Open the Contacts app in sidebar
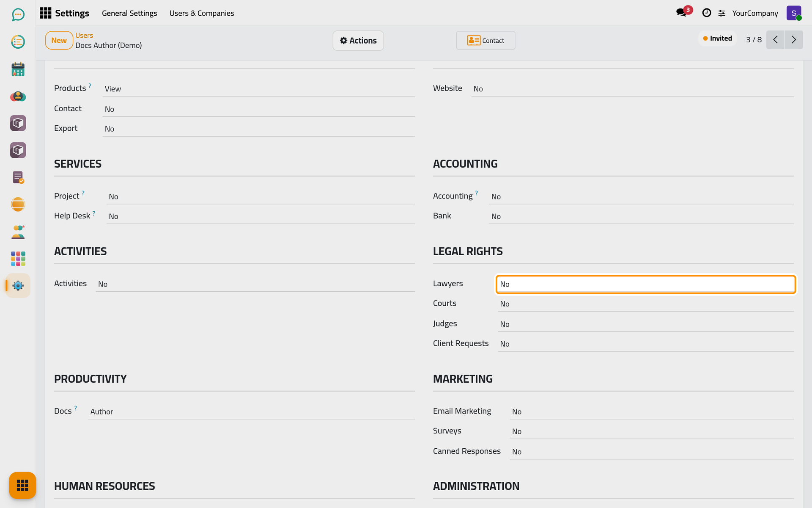812x508 pixels. [18, 96]
